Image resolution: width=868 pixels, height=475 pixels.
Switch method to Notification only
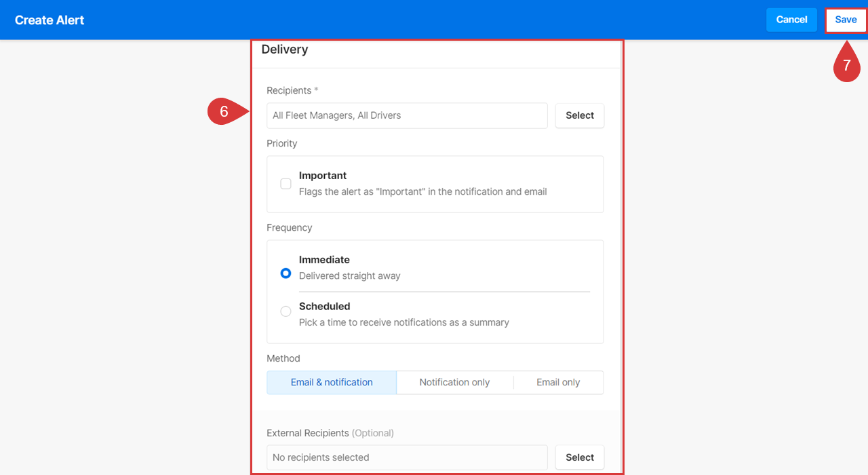(454, 382)
